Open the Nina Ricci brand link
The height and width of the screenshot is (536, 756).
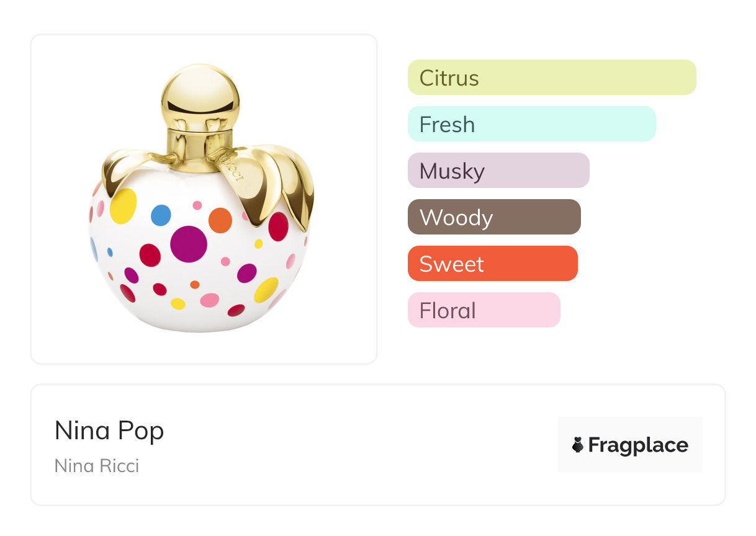tap(97, 465)
